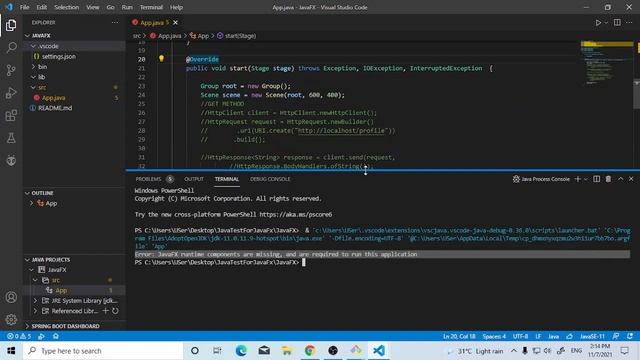Open the Accounts icon in activity bar
The width and height of the screenshot is (640, 360).
point(11,297)
